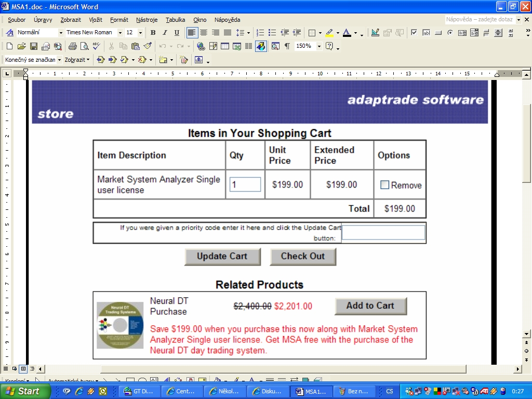This screenshot has width=532, height=399.
Task: Insert a text box control
Action: [426, 33]
